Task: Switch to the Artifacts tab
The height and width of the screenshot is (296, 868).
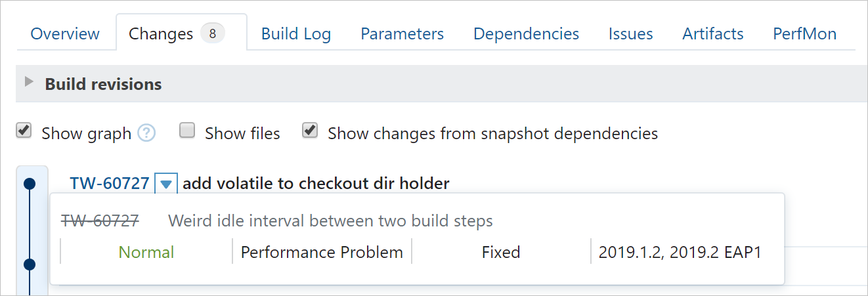Action: click(x=712, y=33)
